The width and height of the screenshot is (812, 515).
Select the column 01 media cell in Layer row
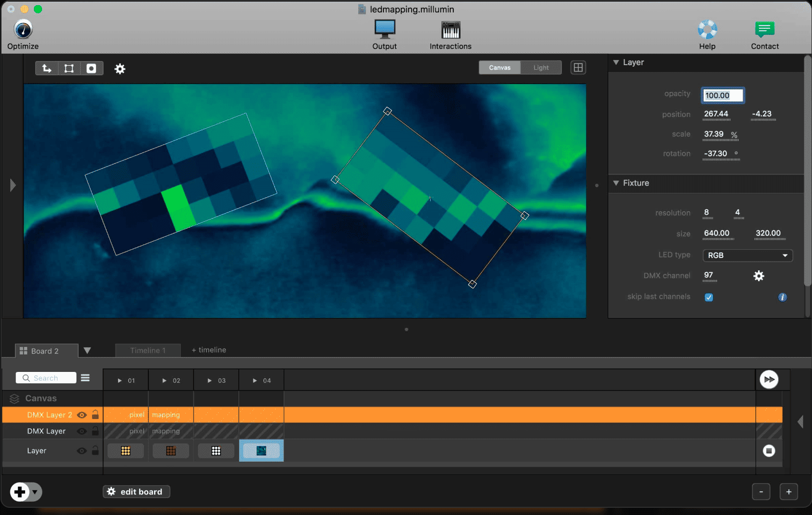[x=126, y=451]
